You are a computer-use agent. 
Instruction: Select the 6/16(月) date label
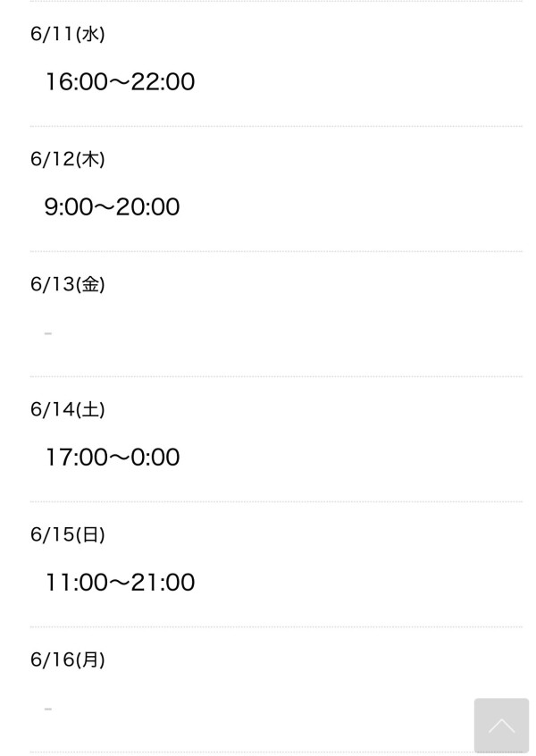[68, 659]
